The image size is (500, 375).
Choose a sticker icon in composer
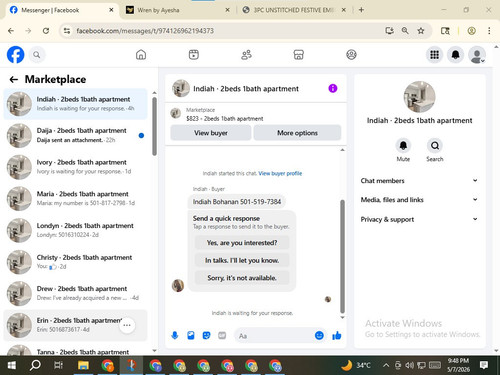tap(206, 335)
